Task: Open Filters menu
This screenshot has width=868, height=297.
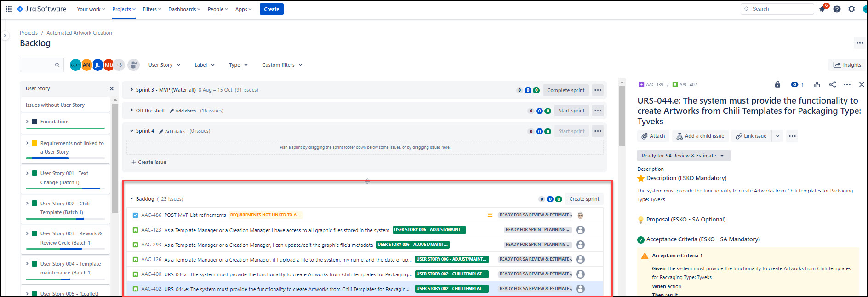Action: [152, 9]
